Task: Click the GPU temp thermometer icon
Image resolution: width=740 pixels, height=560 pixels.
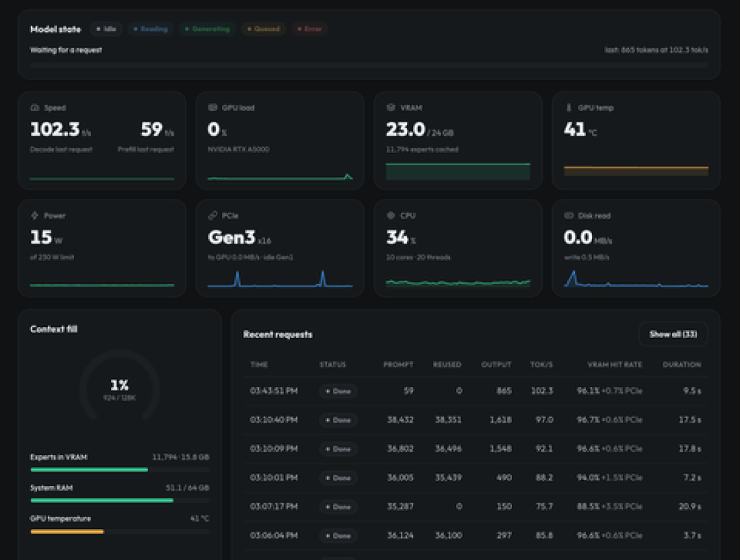Action: coord(569,108)
